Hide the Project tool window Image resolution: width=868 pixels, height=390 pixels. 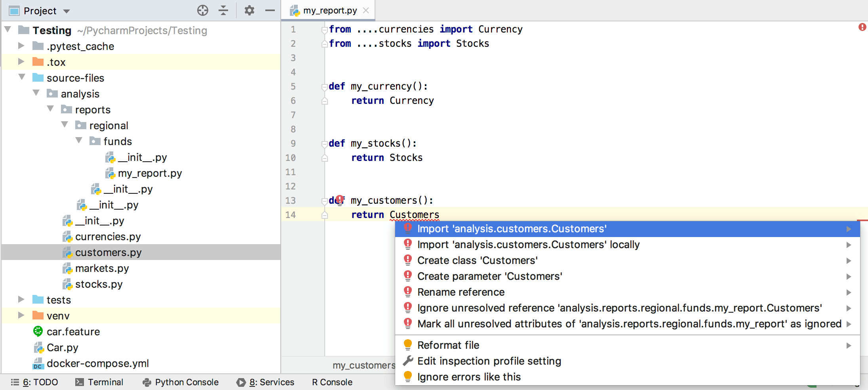click(x=270, y=11)
